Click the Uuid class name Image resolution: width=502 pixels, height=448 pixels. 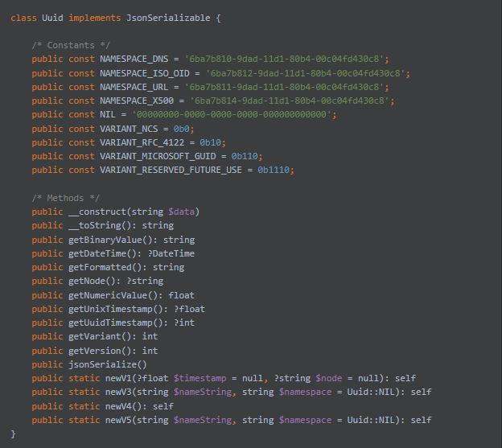[52, 18]
